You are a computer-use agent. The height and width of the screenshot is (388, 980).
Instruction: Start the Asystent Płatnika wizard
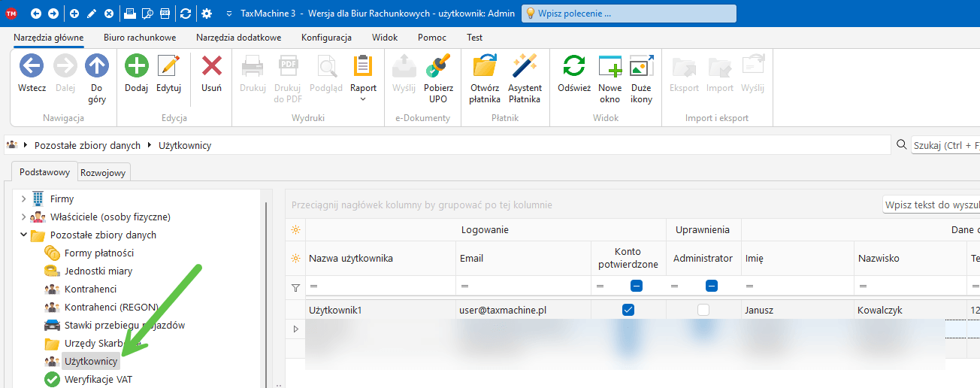click(525, 68)
